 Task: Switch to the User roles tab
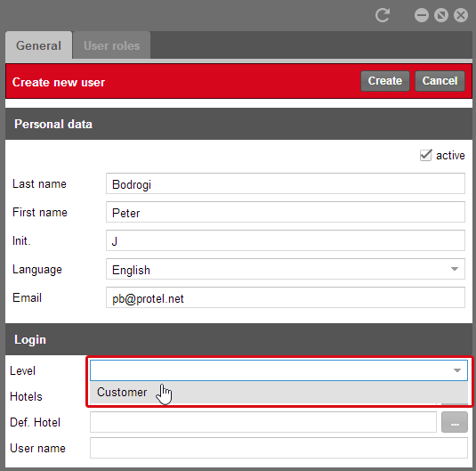pos(112,45)
